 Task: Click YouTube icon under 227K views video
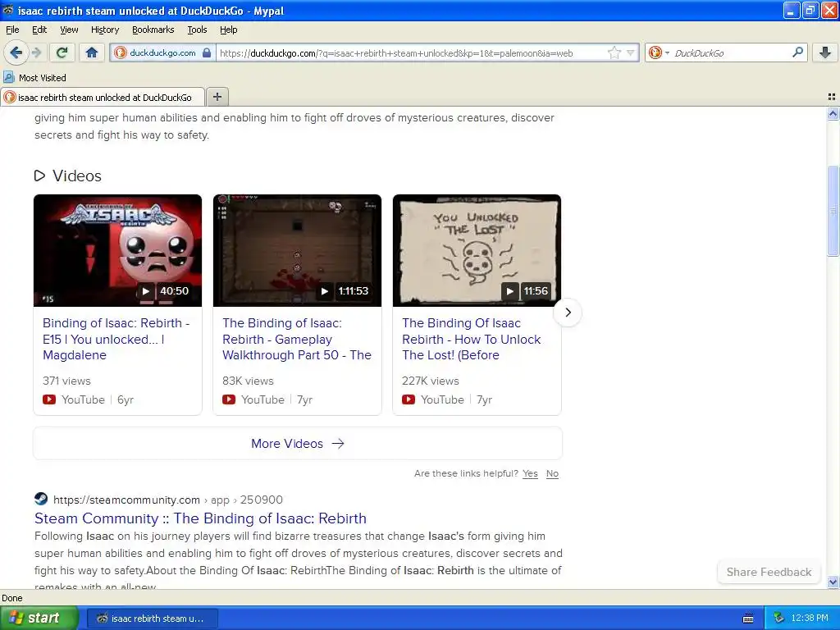point(409,399)
